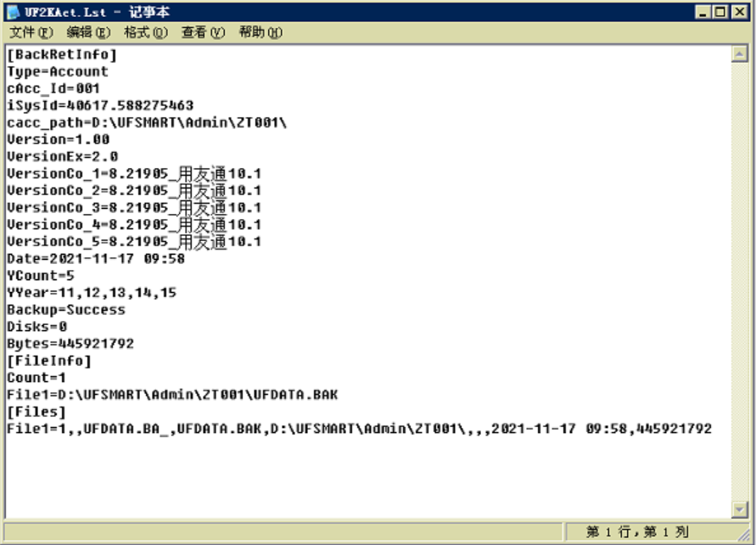The image size is (756, 545).
Task: Click the File1=1,,UFDATA.BA_ line
Action: (x=359, y=429)
